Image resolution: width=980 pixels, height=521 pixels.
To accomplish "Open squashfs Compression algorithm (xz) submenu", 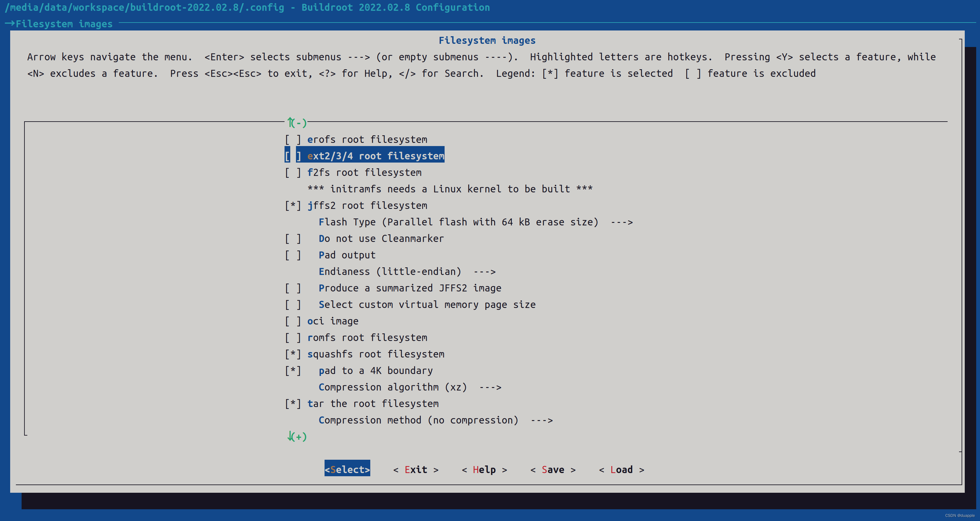I will tap(409, 387).
